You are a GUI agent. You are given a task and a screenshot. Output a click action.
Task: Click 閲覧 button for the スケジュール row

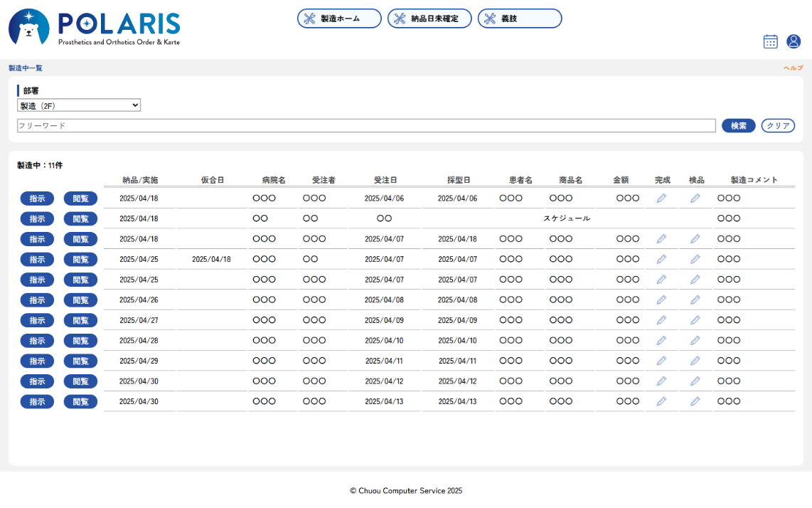point(80,218)
